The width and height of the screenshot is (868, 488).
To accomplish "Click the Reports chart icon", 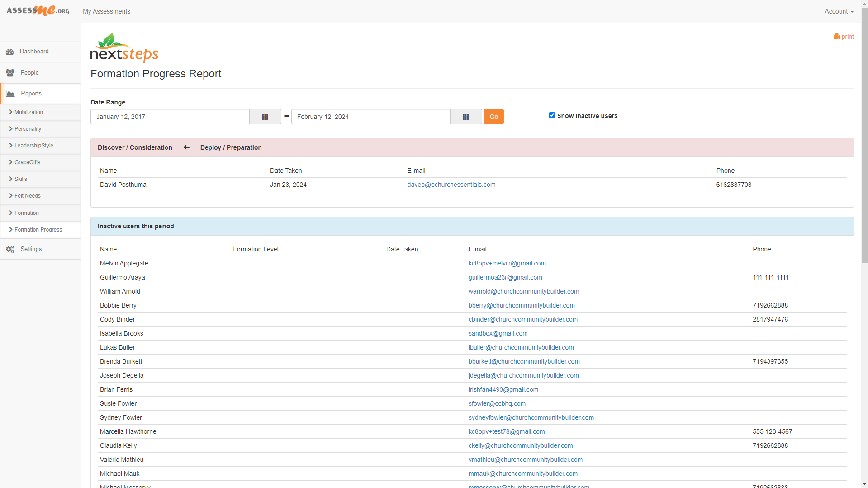I will point(10,94).
